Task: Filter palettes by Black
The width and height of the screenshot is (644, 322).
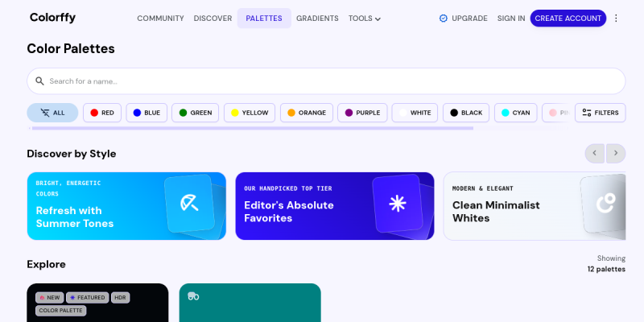Action: (x=466, y=113)
